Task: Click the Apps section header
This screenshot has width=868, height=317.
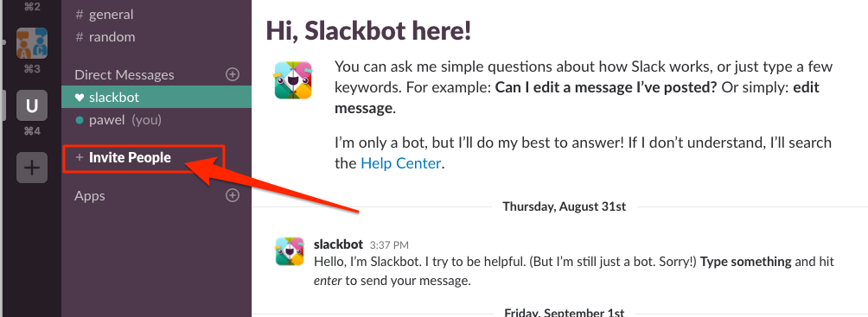Action: click(x=90, y=196)
